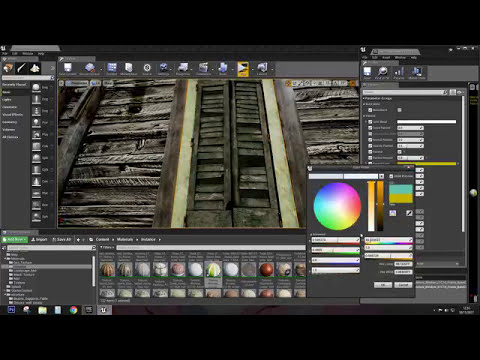Click the hue spectrum slider field
The width and height of the screenshot is (480, 360).
point(389,240)
